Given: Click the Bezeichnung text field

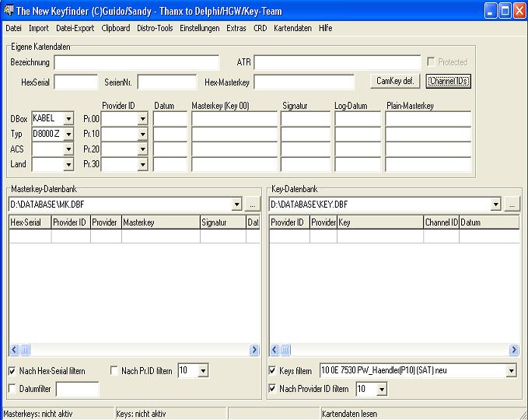Looking at the screenshot, I should coord(137,62).
